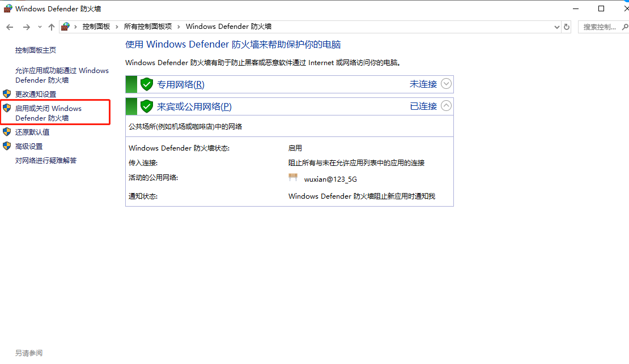This screenshot has height=364, width=629.
Task: Open the recent pages dropdown beside forward arrow
Action: click(39, 27)
